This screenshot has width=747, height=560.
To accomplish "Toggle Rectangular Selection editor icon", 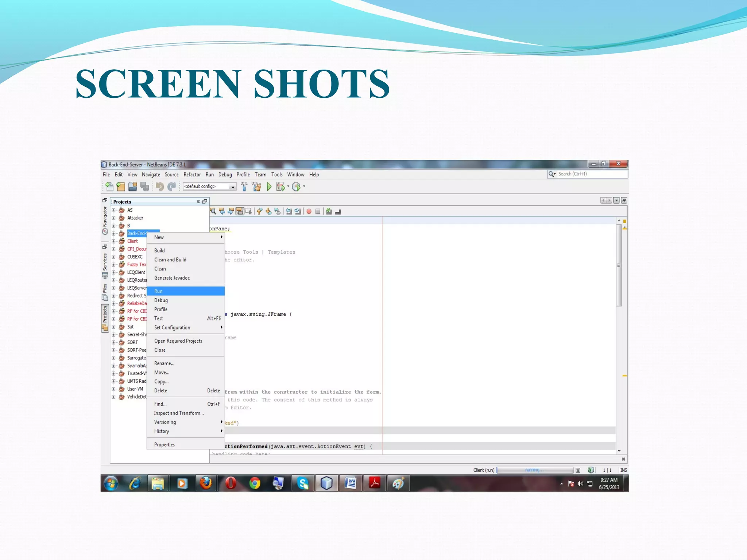I will point(249,211).
